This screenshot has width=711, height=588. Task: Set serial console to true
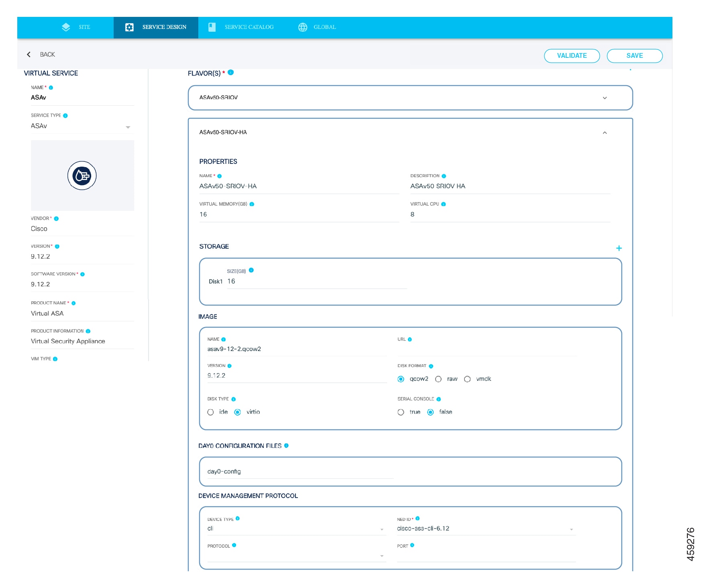click(400, 412)
